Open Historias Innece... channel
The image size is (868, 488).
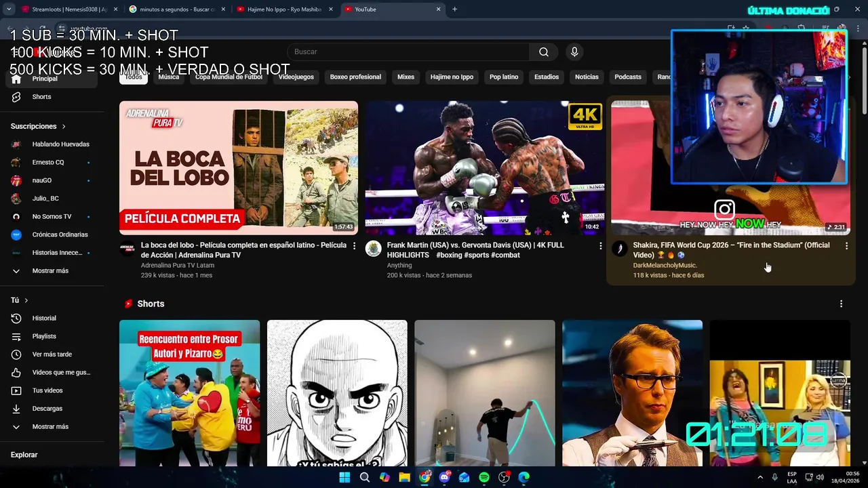click(52, 253)
